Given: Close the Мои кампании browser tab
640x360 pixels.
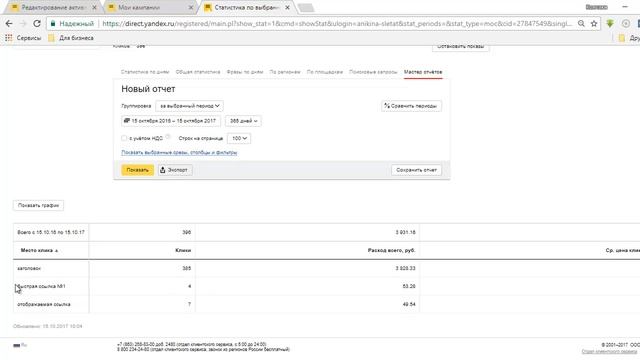Looking at the screenshot, I should pos(191,7).
